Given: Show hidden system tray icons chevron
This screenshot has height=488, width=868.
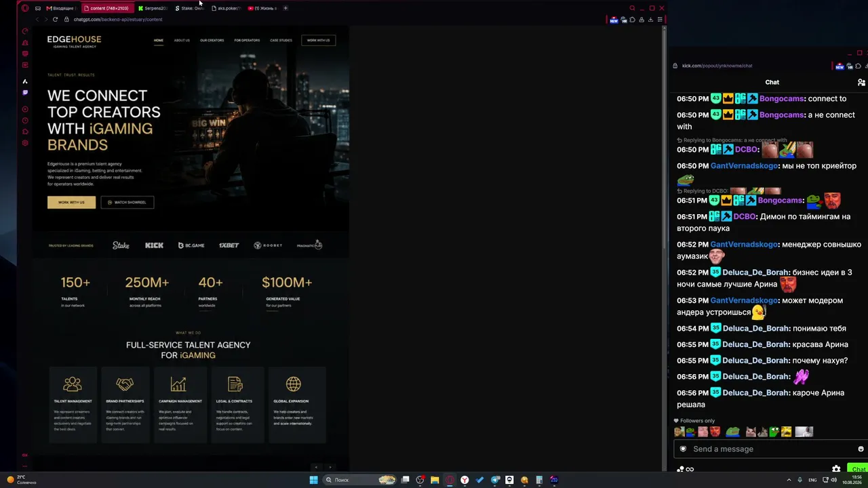Looking at the screenshot, I should point(790,480).
